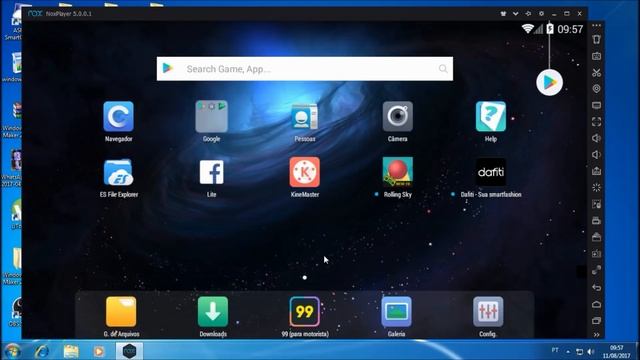Viewport: 640px width, 360px height.
Task: Click the upper speaker icon in Nox sidebar
Action: (x=596, y=138)
